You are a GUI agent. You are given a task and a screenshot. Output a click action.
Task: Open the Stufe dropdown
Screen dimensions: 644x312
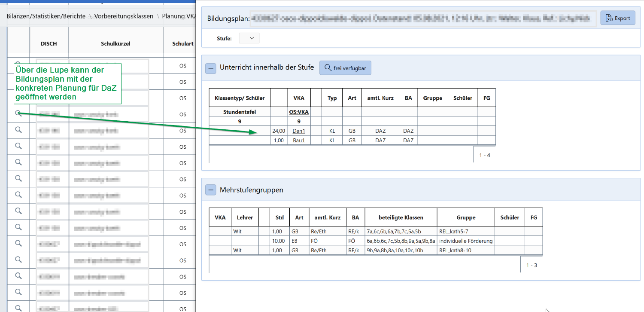tap(249, 38)
